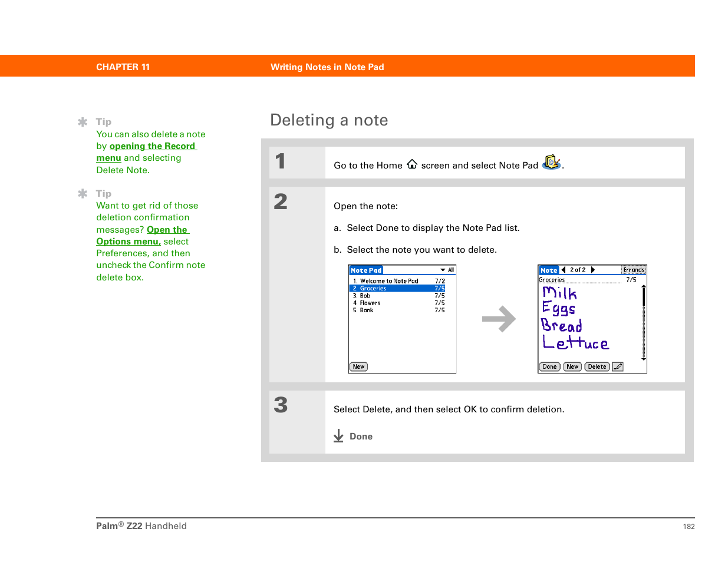Open the 'opening the Record menu' link
Viewport: 728px width, 562px height.
tap(147, 152)
